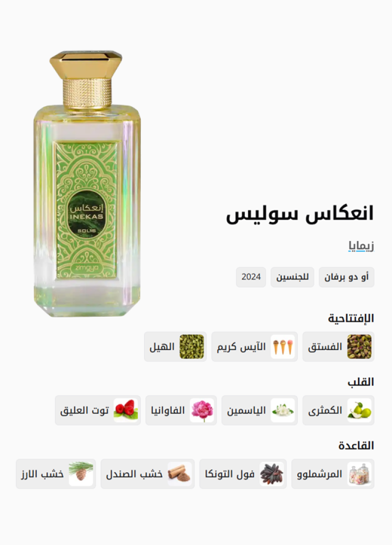This screenshot has width=392, height=545.
Task: Click the القاعدة base notes heading
Action: pyautogui.click(x=356, y=446)
